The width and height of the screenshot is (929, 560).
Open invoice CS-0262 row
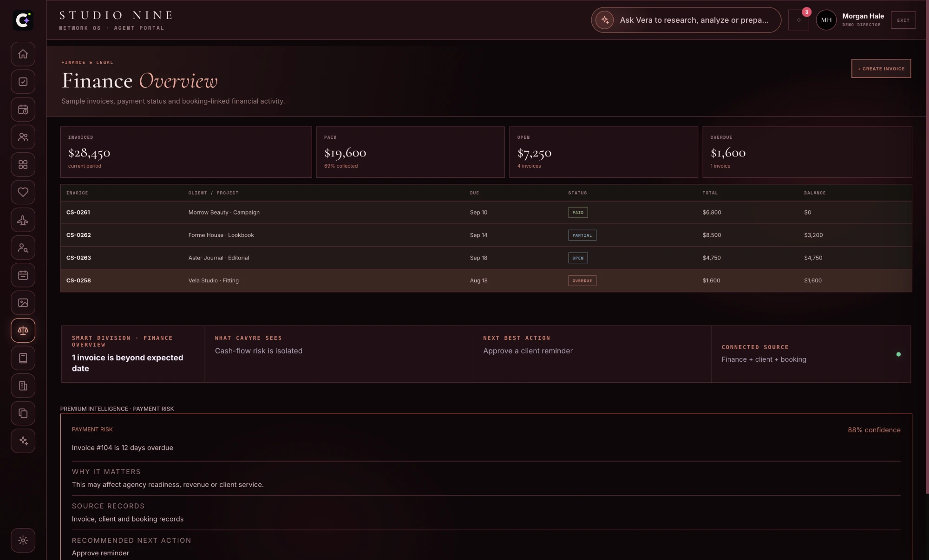tap(486, 235)
